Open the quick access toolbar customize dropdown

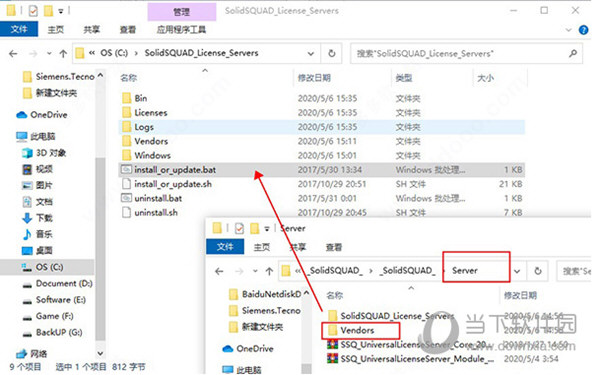(x=60, y=11)
